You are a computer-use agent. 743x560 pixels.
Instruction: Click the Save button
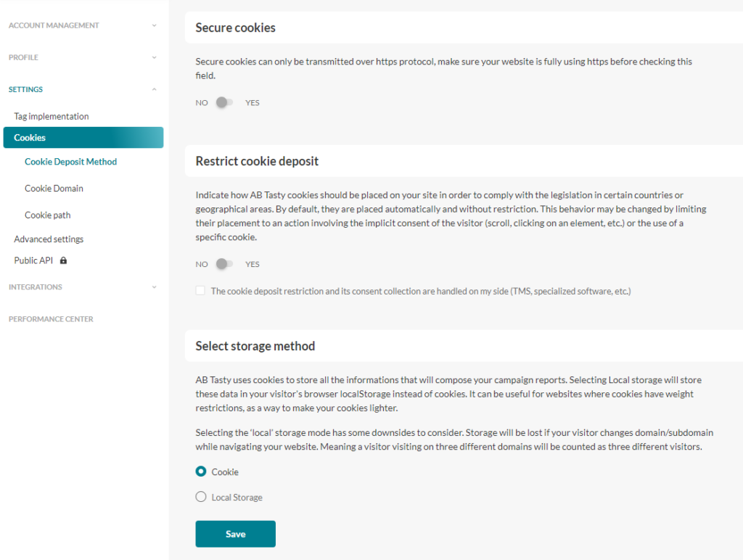pyautogui.click(x=235, y=534)
